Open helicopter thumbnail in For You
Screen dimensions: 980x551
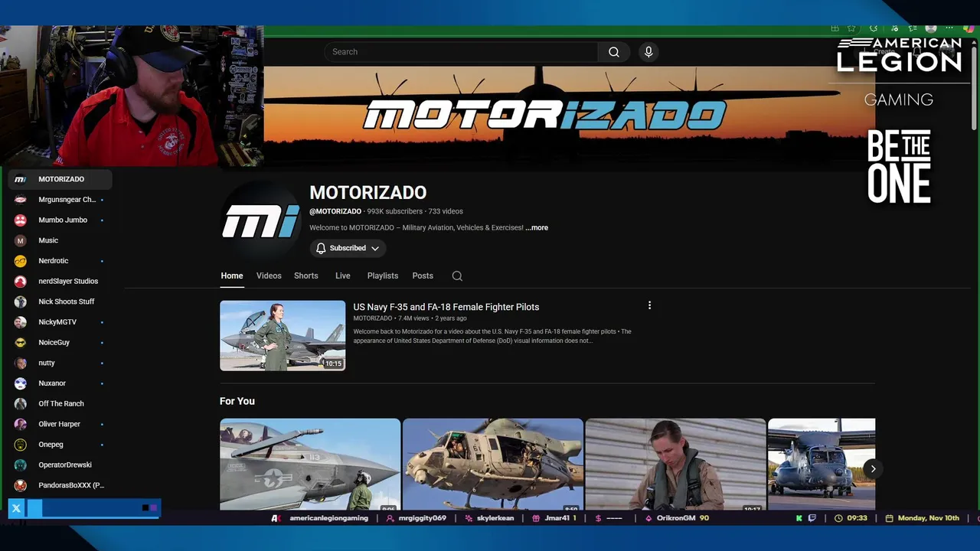coord(493,464)
